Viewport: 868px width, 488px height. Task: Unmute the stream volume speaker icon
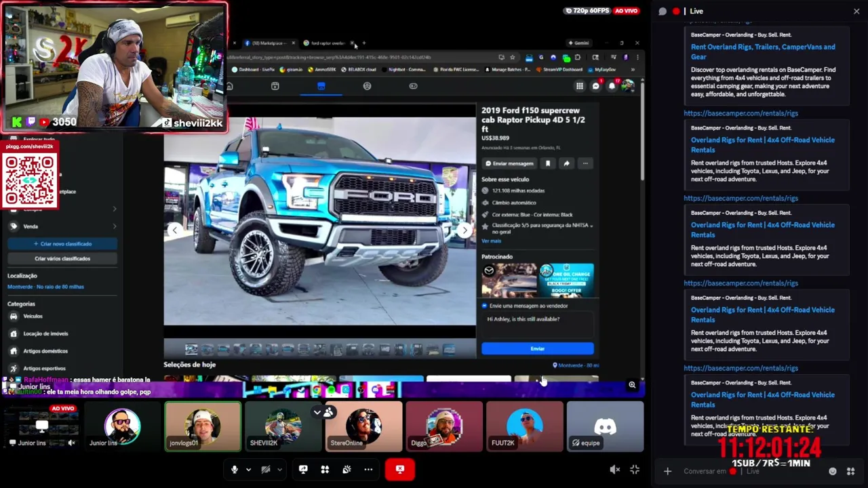point(614,470)
